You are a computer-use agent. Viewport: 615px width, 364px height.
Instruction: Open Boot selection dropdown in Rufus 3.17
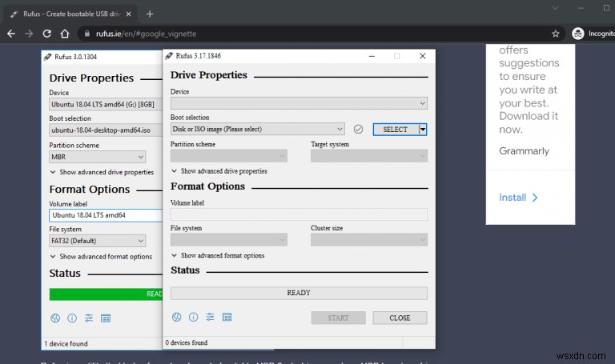click(x=258, y=129)
